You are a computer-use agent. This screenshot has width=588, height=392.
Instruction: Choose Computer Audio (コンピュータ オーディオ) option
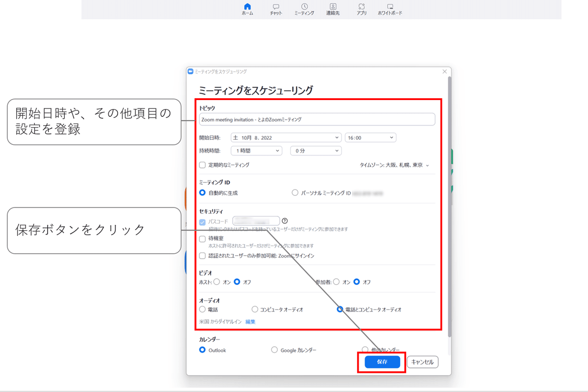coord(255,309)
